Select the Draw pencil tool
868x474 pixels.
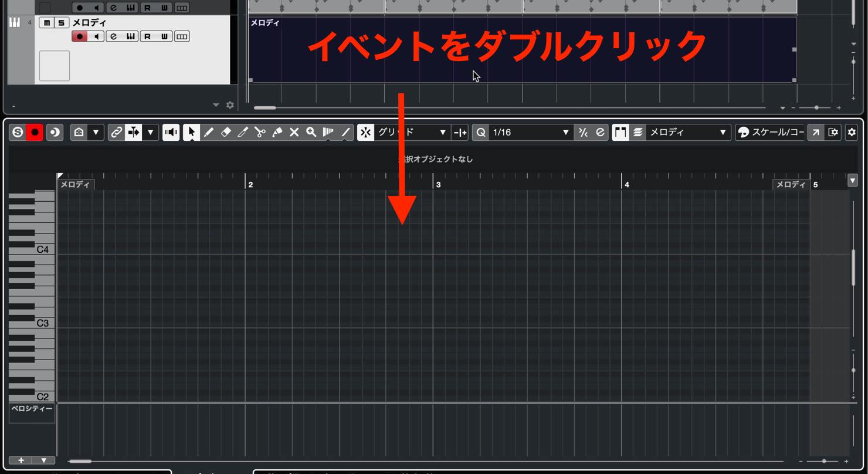(208, 133)
